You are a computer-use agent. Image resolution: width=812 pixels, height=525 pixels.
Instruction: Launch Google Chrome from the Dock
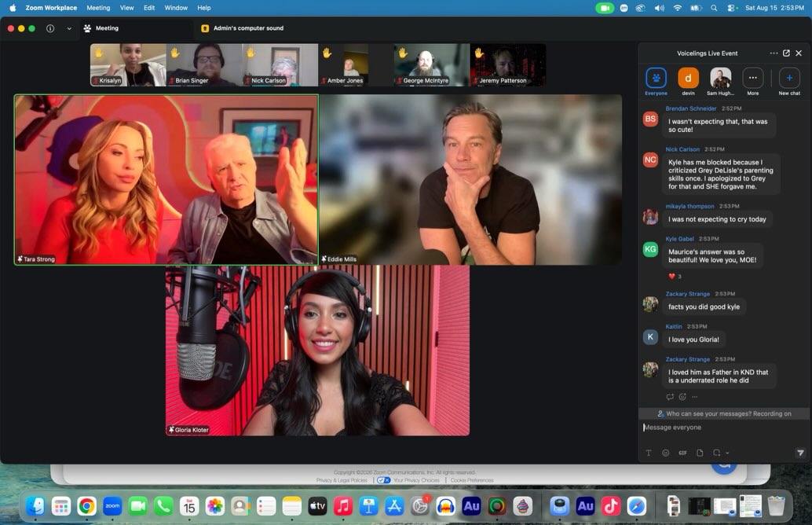click(x=86, y=506)
